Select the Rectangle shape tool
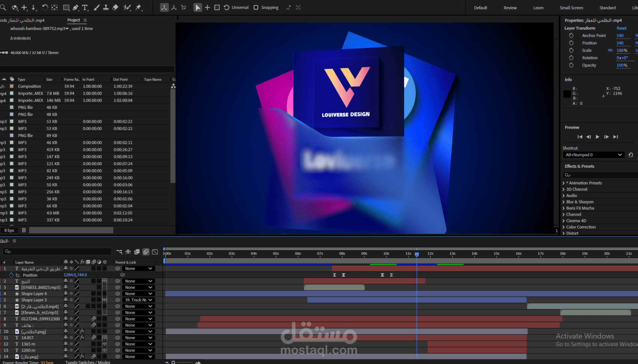Screen dimensions: 638x364 click(66, 8)
